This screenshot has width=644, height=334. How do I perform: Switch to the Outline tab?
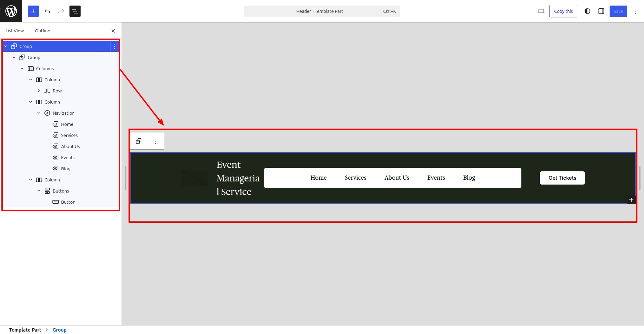[42, 31]
